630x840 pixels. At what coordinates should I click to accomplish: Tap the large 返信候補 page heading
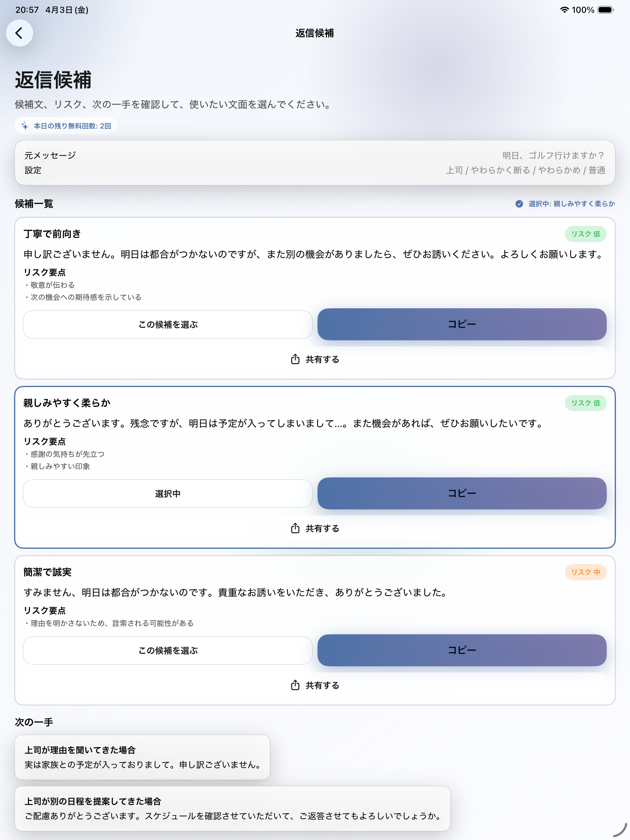[x=53, y=80]
